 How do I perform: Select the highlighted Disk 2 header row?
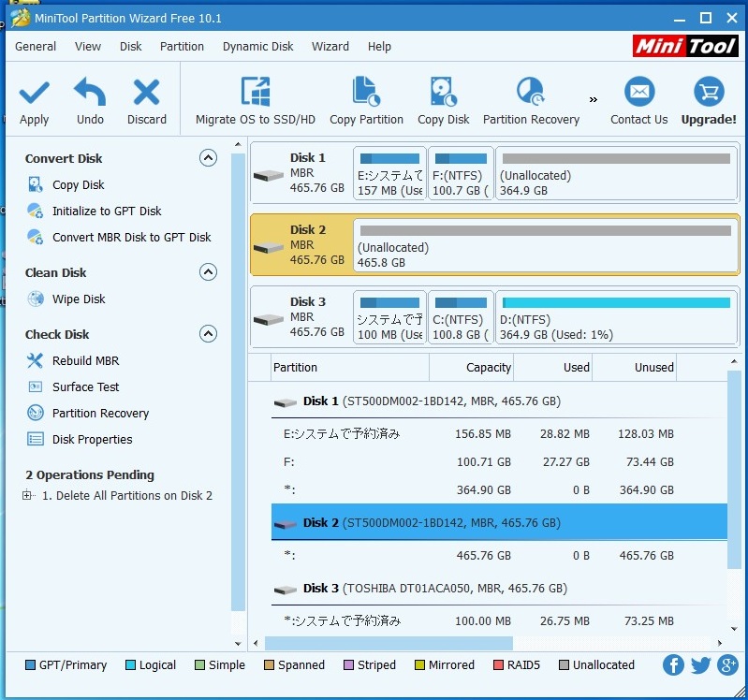click(499, 522)
